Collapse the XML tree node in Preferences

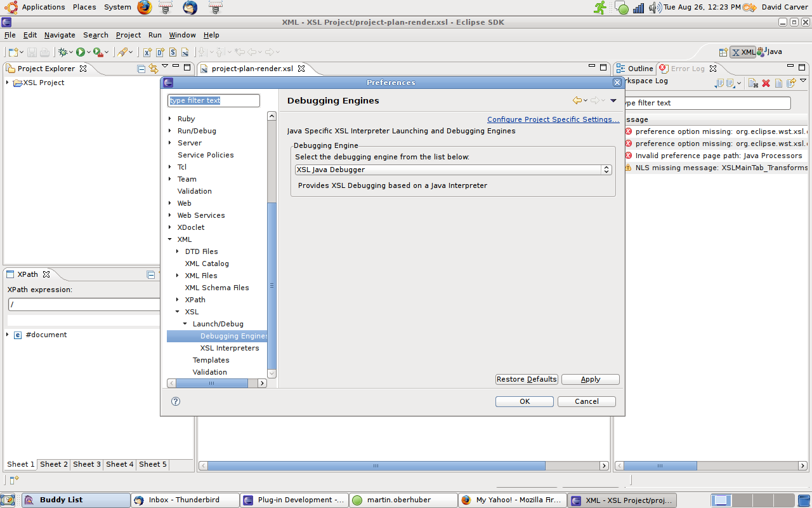pos(170,239)
